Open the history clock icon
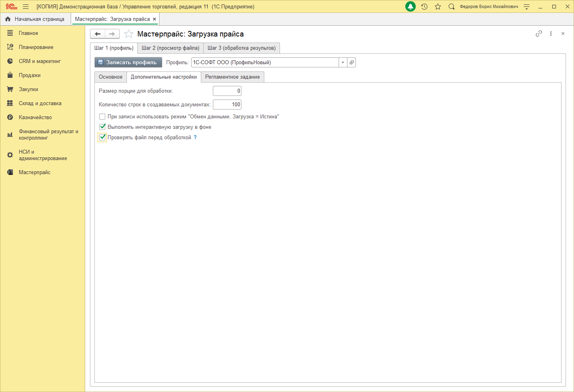574x392 pixels. 424,6
